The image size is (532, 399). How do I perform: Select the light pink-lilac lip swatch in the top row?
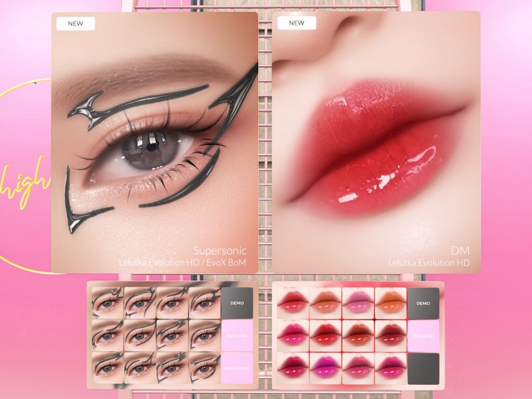point(358,303)
